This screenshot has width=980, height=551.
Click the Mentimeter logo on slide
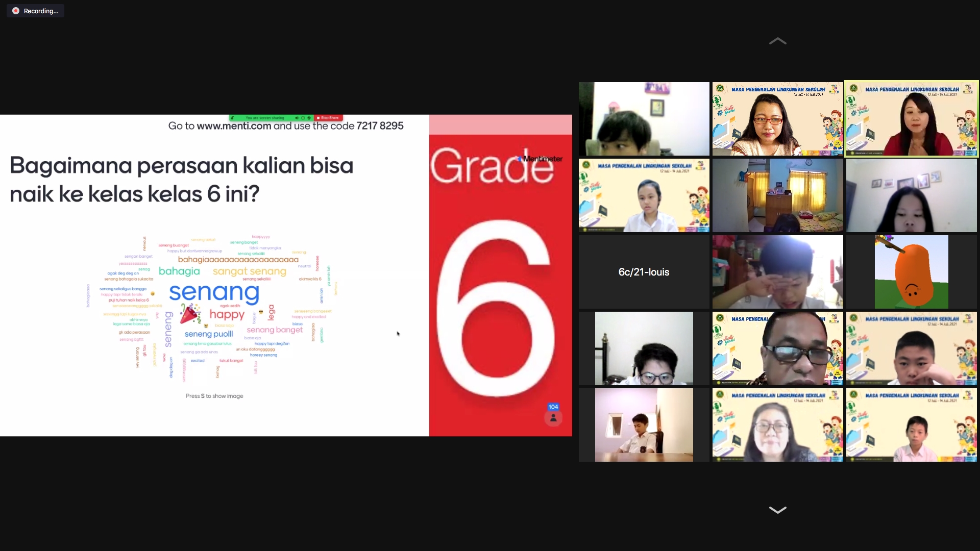coord(541,159)
